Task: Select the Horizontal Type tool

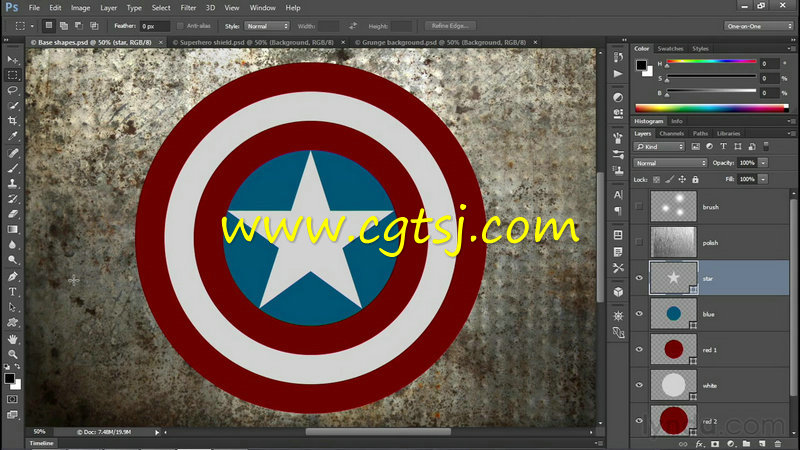Action: [13, 292]
